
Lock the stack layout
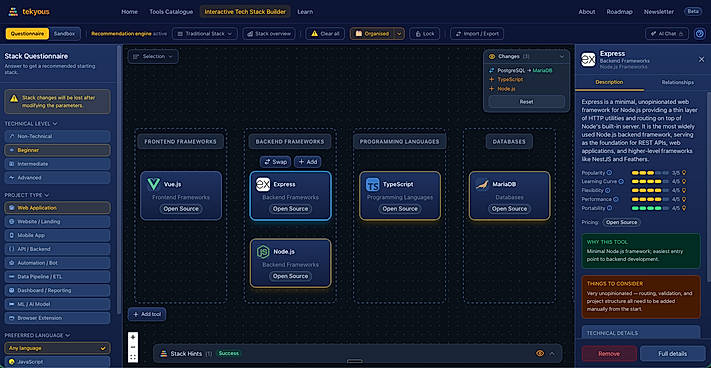click(x=424, y=34)
